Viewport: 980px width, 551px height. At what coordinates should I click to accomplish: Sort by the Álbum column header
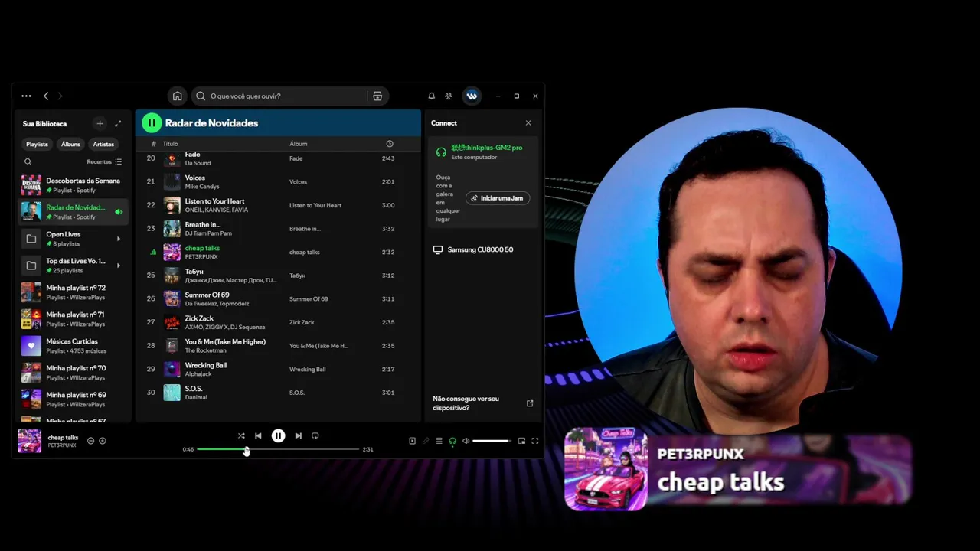(x=299, y=144)
